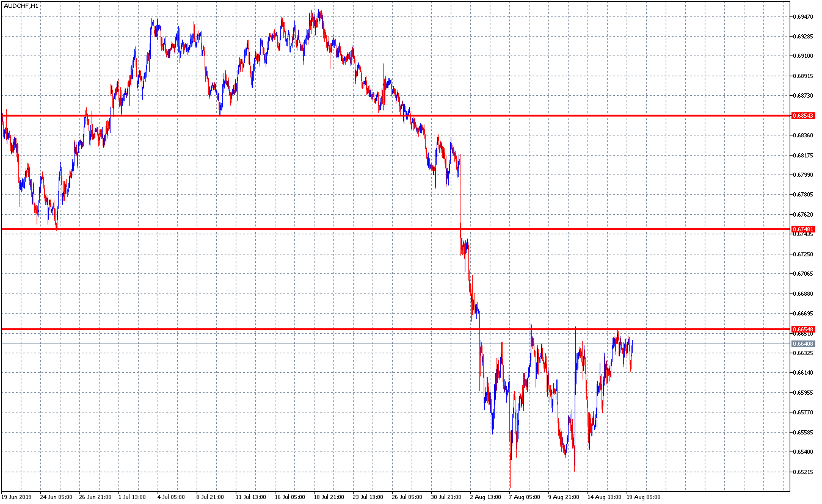The width and height of the screenshot is (822, 504).
Task: Click the 1 Jul 13:00 time label
Action: click(x=133, y=497)
